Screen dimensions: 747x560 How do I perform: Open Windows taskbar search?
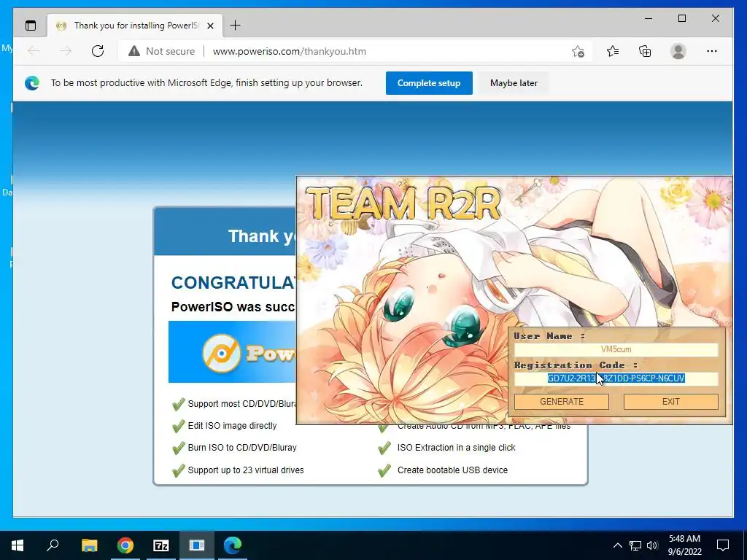(53, 545)
